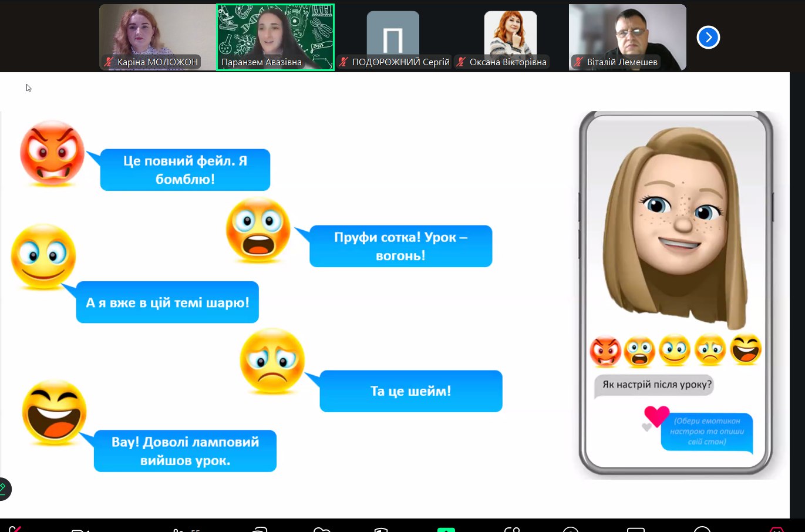
Task: Click muted mic icon beside Віталій Лемешев
Action: pyautogui.click(x=578, y=62)
